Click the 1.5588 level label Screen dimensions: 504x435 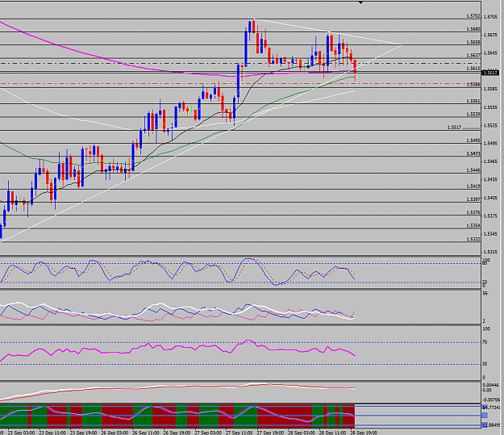473,85
